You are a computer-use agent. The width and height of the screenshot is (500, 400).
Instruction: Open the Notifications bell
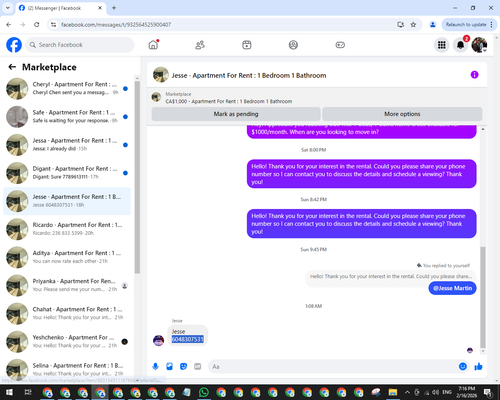(460, 45)
